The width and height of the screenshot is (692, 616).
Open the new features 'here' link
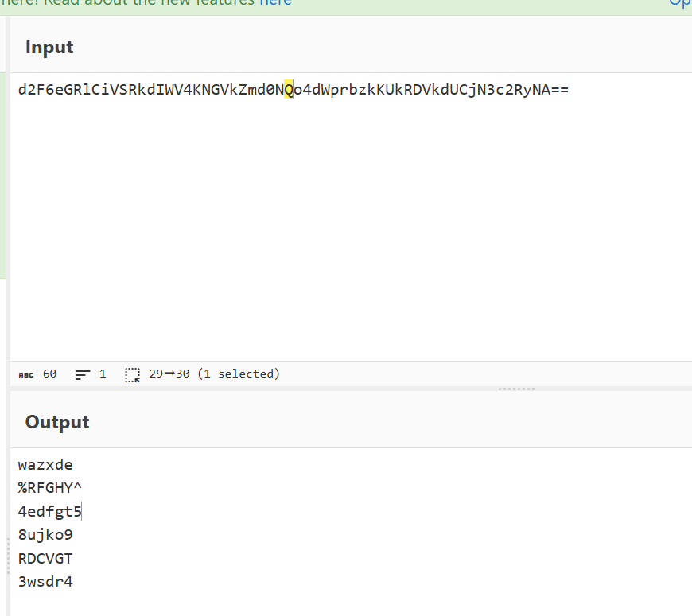coord(275,2)
